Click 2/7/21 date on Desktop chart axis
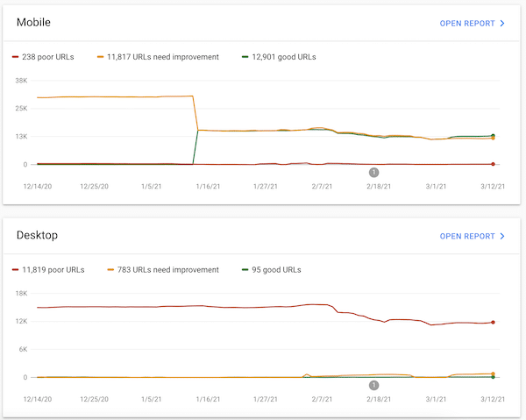The height and width of the screenshot is (420, 526). click(322, 399)
